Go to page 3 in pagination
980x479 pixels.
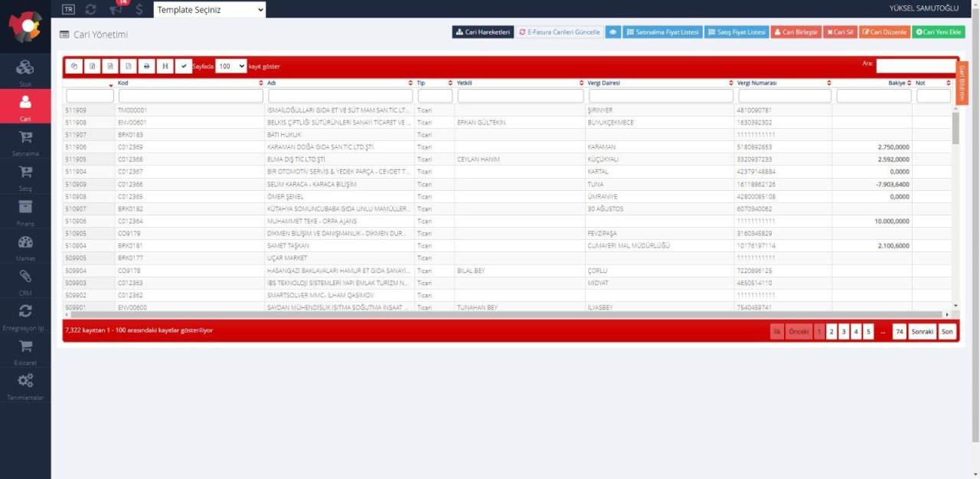tap(843, 332)
